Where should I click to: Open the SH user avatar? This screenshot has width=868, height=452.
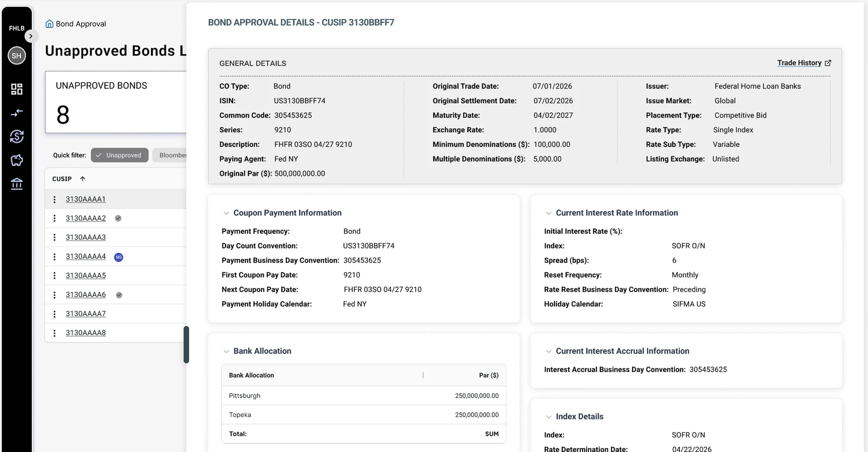point(17,56)
